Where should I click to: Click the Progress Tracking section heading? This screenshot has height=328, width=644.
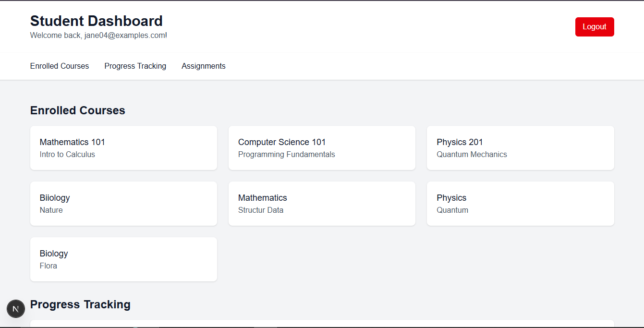[80, 304]
